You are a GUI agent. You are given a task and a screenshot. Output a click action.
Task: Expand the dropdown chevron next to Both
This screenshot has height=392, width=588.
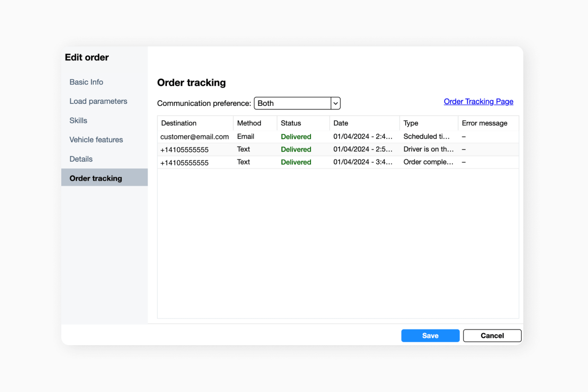pos(335,103)
